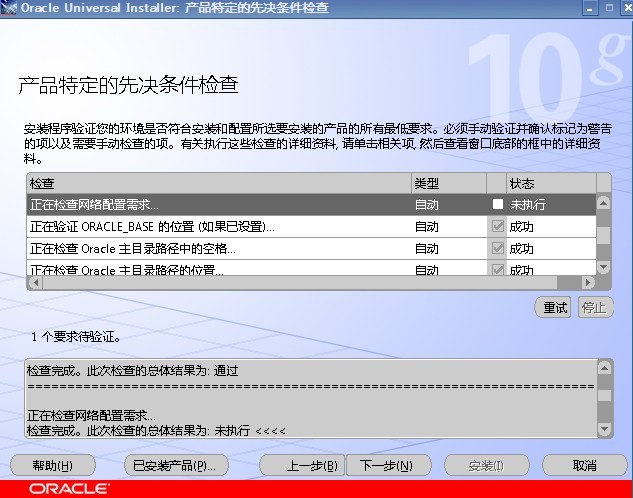The width and height of the screenshot is (633, 498).
Task: Toggle checkbox in ORACLE_BASE 的位置 row
Action: tap(498, 226)
